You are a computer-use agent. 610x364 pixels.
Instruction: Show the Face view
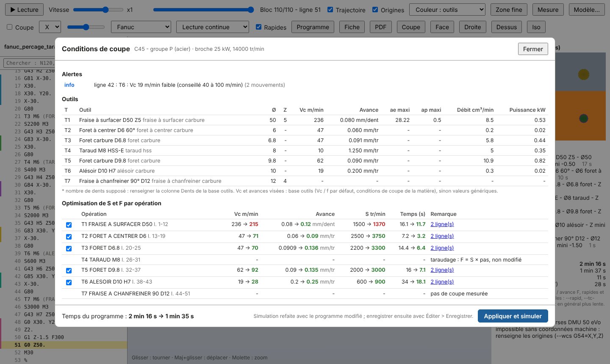click(442, 27)
